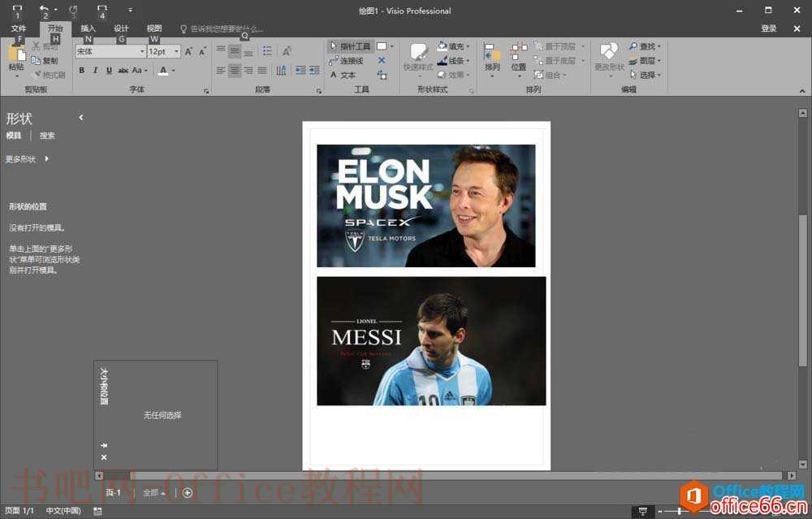Expand More Shapes (更多形状)
This screenshot has width=812, height=519.
pyautogui.click(x=27, y=159)
